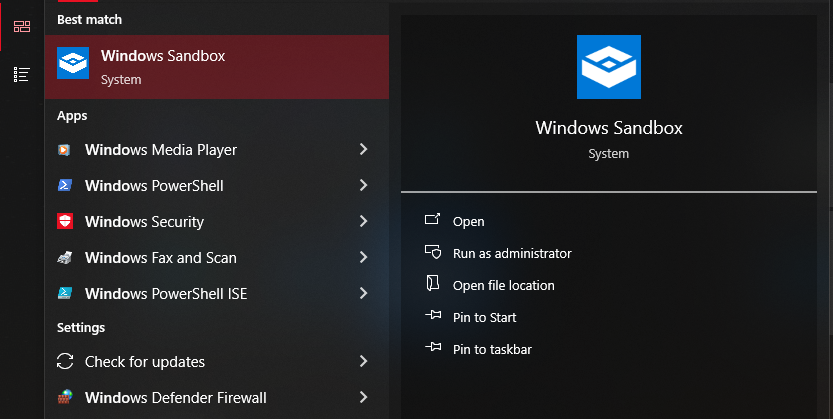833x419 pixels.
Task: Click the Windows PowerShell ISE icon
Action: tap(65, 293)
